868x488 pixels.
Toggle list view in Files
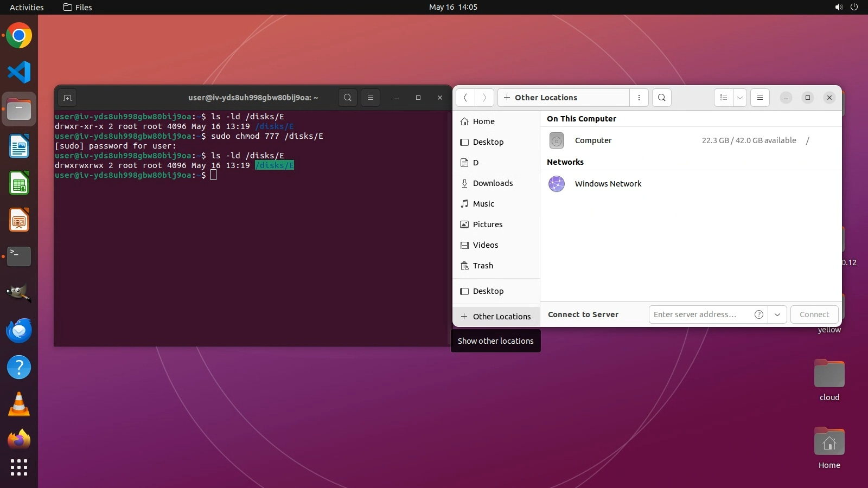[723, 98]
